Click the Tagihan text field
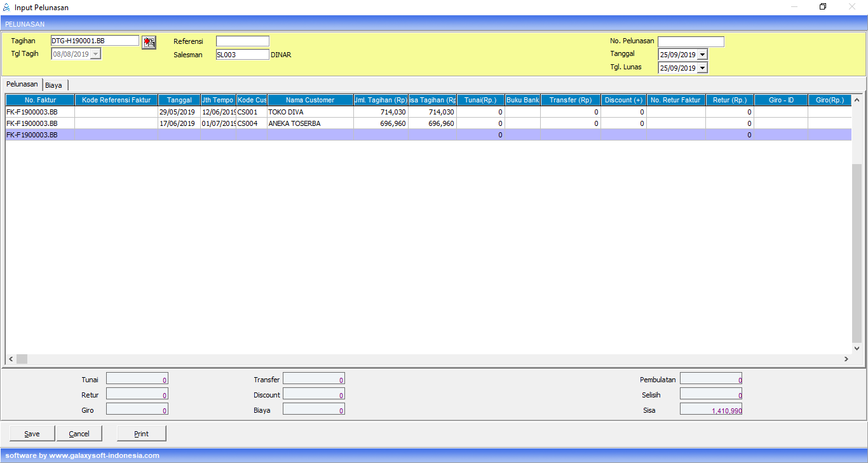Image resolution: width=868 pixels, height=463 pixels. point(94,41)
